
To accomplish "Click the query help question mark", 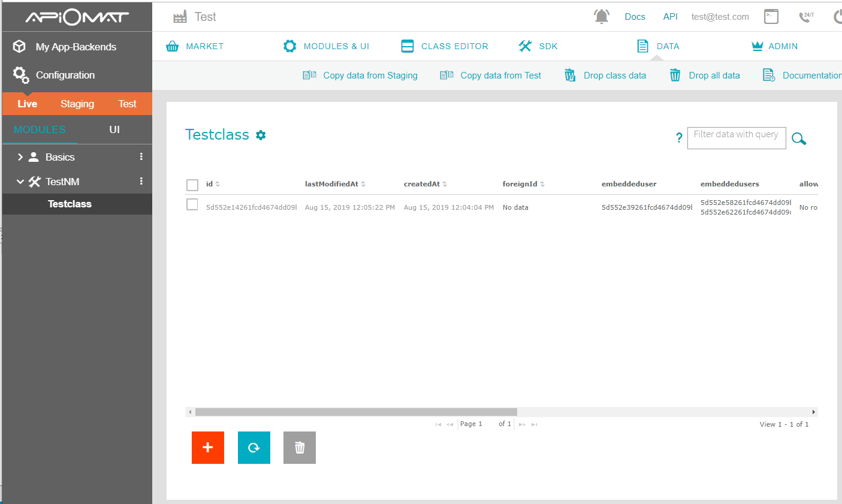I will 679,138.
